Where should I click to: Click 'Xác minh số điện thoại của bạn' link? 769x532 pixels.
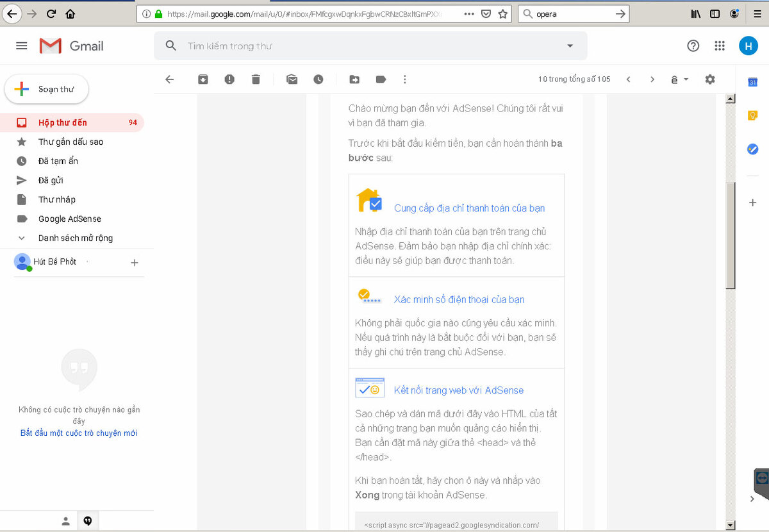pyautogui.click(x=459, y=299)
